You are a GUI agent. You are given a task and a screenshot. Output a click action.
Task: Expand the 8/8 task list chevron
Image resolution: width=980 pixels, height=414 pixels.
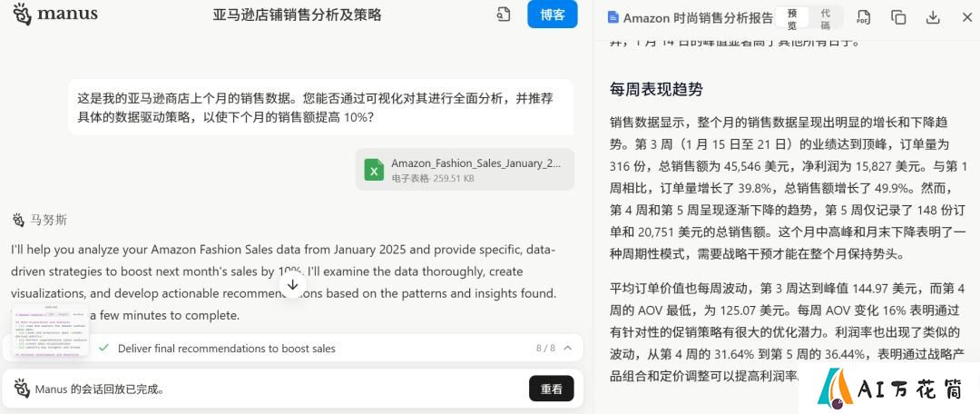coord(567,349)
